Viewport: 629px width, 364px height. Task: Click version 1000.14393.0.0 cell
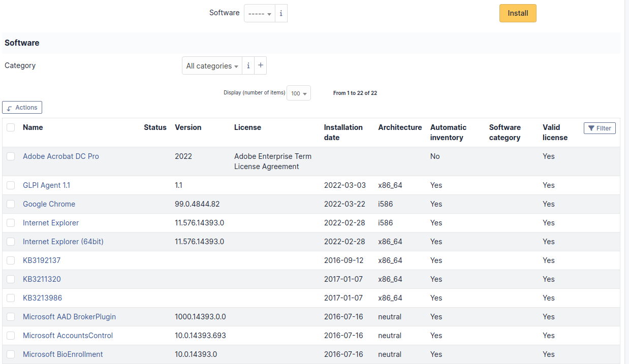pos(200,317)
